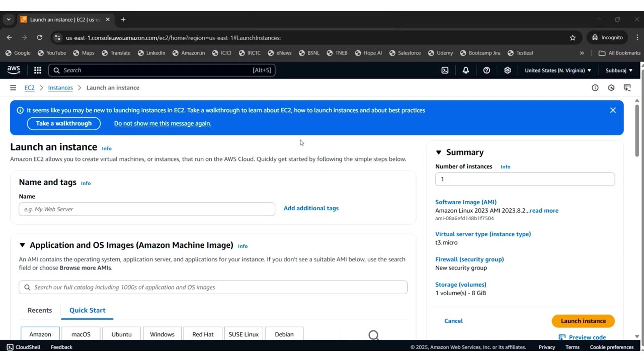Open the AWS home logo
Screen dimensions: 644x362
[x=14, y=70]
